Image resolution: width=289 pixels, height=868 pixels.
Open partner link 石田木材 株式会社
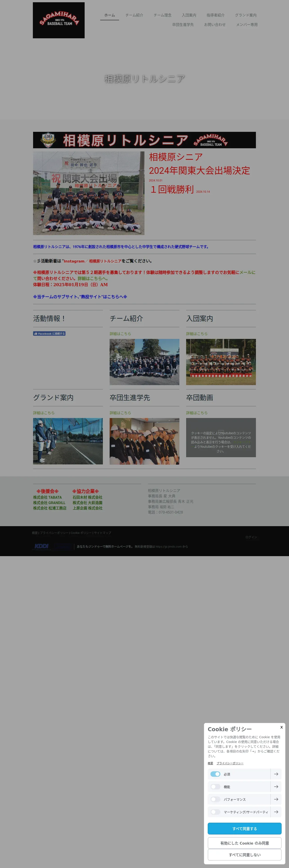(88, 497)
